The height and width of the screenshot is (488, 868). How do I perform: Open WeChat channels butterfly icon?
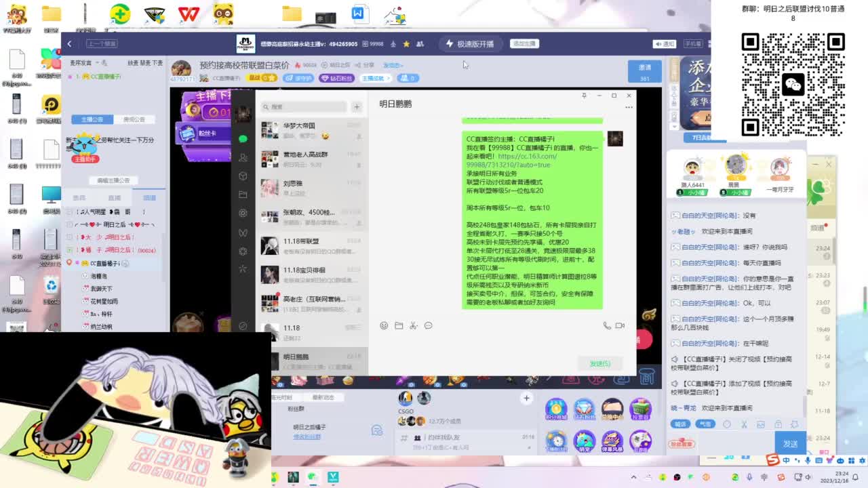click(x=243, y=232)
